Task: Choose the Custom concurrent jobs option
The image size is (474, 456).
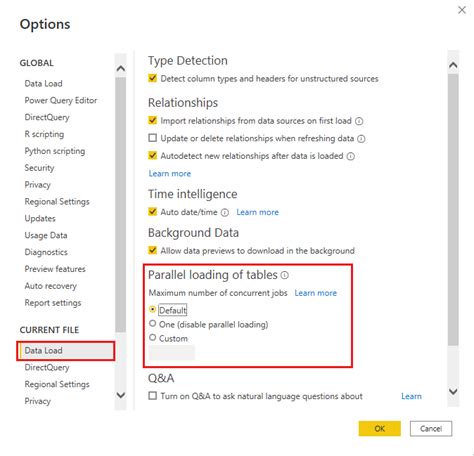Action: (x=153, y=337)
